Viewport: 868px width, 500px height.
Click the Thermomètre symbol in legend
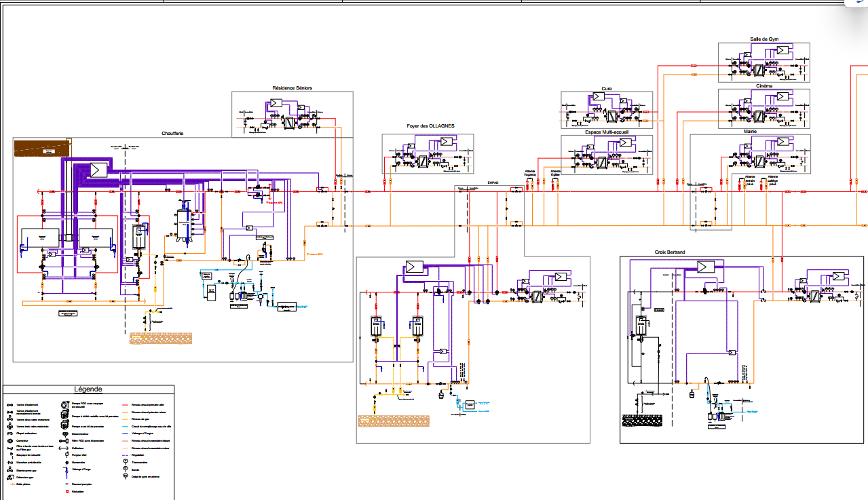tap(126, 462)
